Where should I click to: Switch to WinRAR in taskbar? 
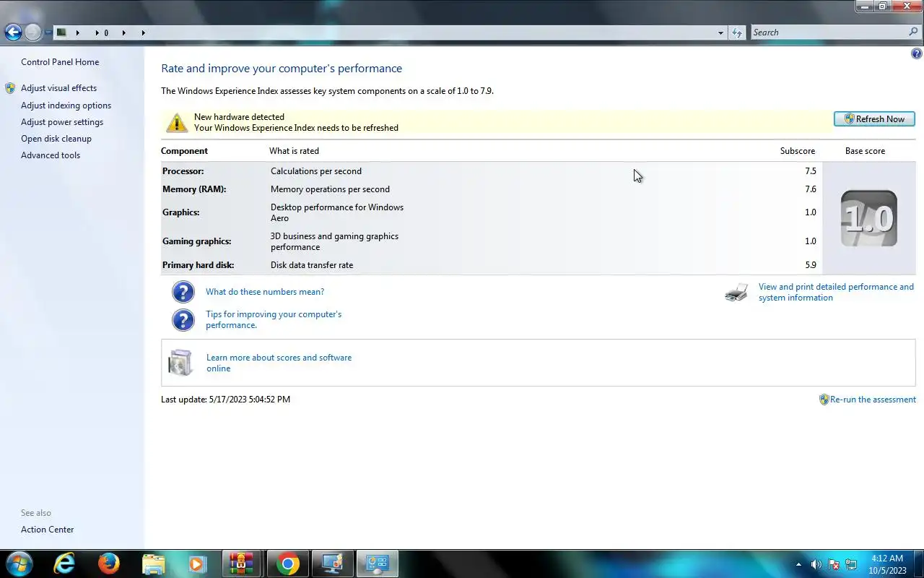tap(241, 564)
